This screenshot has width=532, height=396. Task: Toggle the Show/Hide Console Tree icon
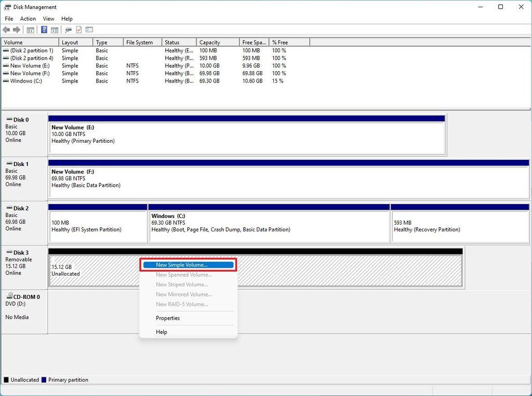click(30, 30)
